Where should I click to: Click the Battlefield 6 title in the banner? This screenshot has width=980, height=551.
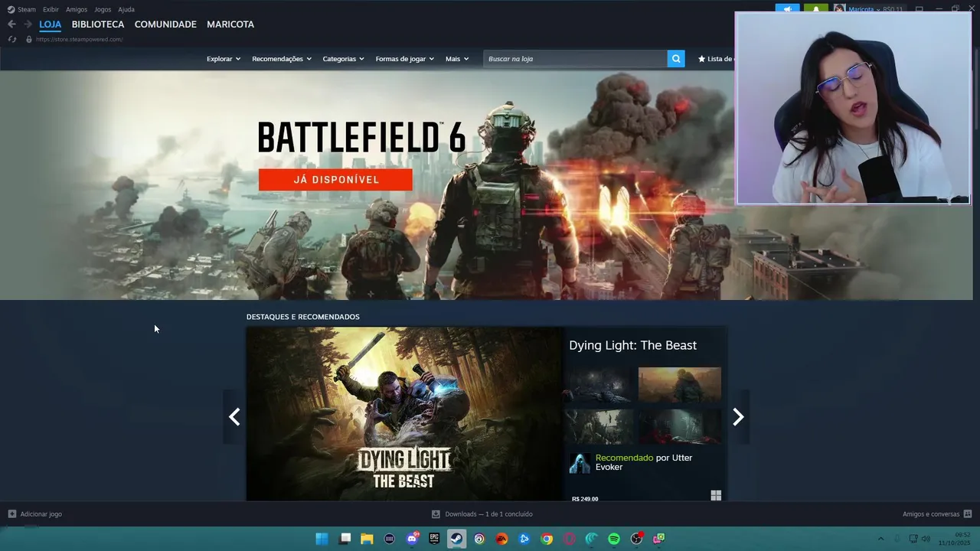pyautogui.click(x=361, y=138)
